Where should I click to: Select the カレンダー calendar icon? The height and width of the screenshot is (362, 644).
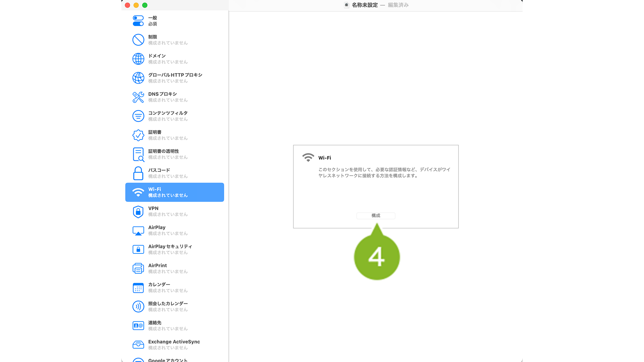(x=138, y=288)
